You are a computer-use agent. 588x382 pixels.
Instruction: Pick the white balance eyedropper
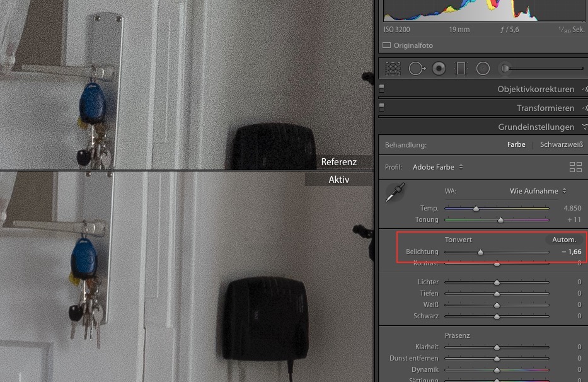(396, 192)
